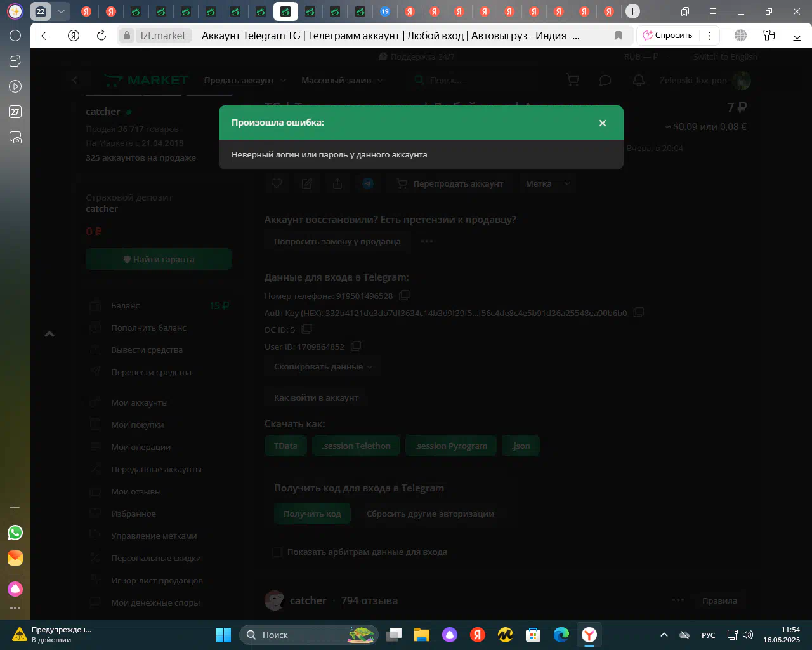The image size is (812, 650).
Task: Click the Windows taskbar Поиск box
Action: click(308, 635)
